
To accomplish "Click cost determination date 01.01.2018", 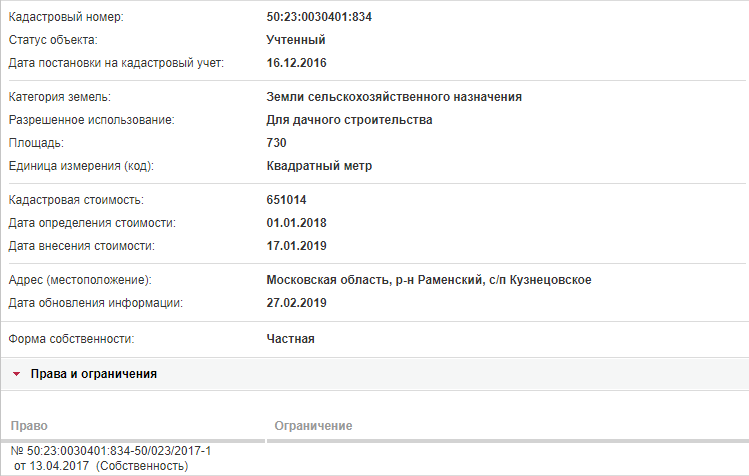I will [x=296, y=223].
